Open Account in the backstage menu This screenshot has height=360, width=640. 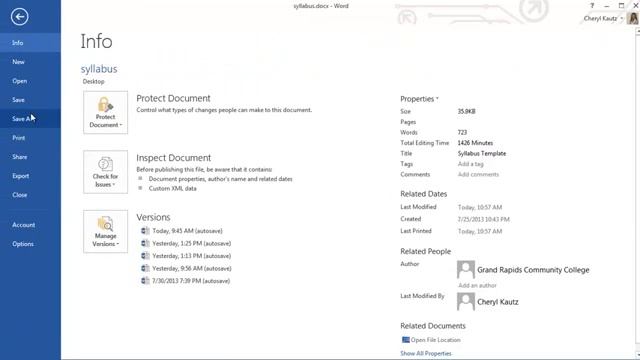point(30,225)
